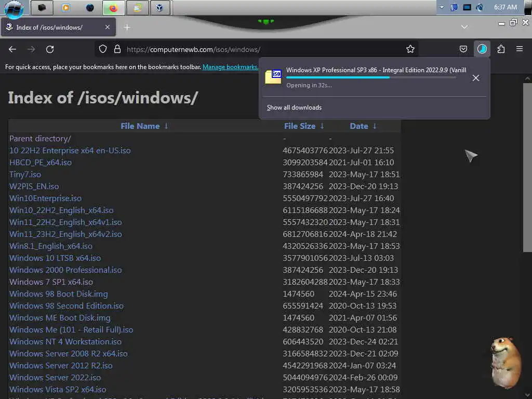The height and width of the screenshot is (399, 532).
Task: Open the Parent directory/ link
Action: 40,138
